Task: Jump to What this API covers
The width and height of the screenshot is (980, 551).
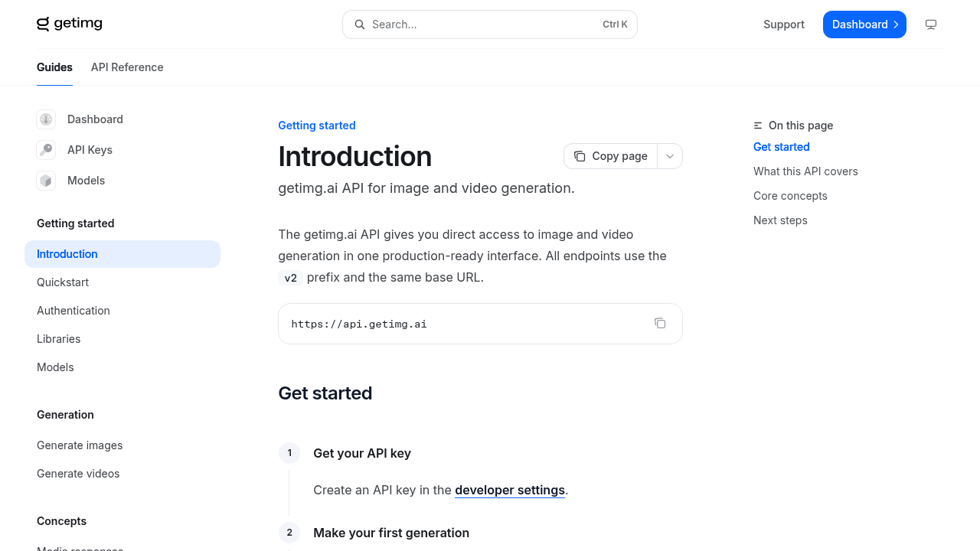Action: tap(805, 171)
